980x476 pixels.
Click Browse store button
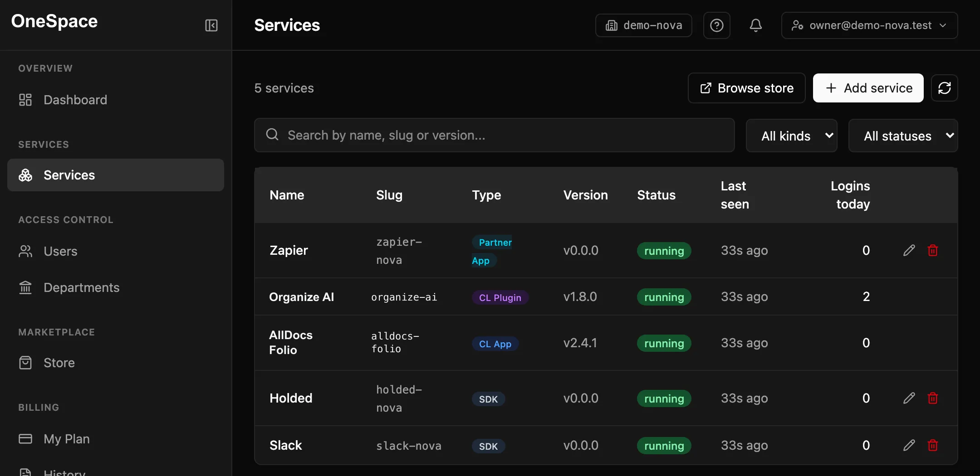tap(747, 88)
